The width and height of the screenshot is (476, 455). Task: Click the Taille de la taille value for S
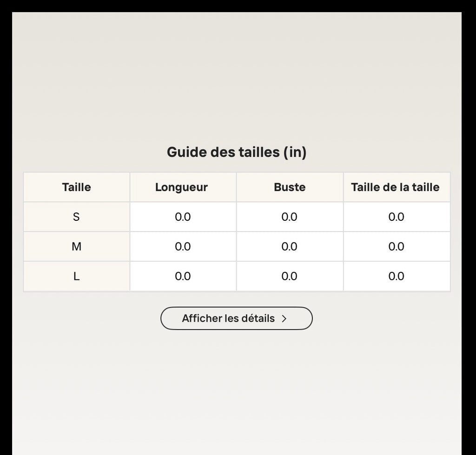397,217
